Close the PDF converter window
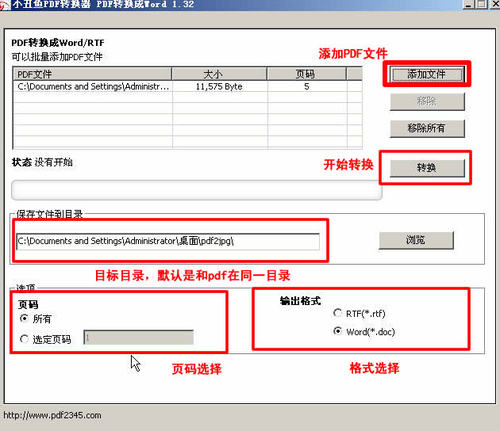This screenshot has height=431, width=500. pos(495,4)
